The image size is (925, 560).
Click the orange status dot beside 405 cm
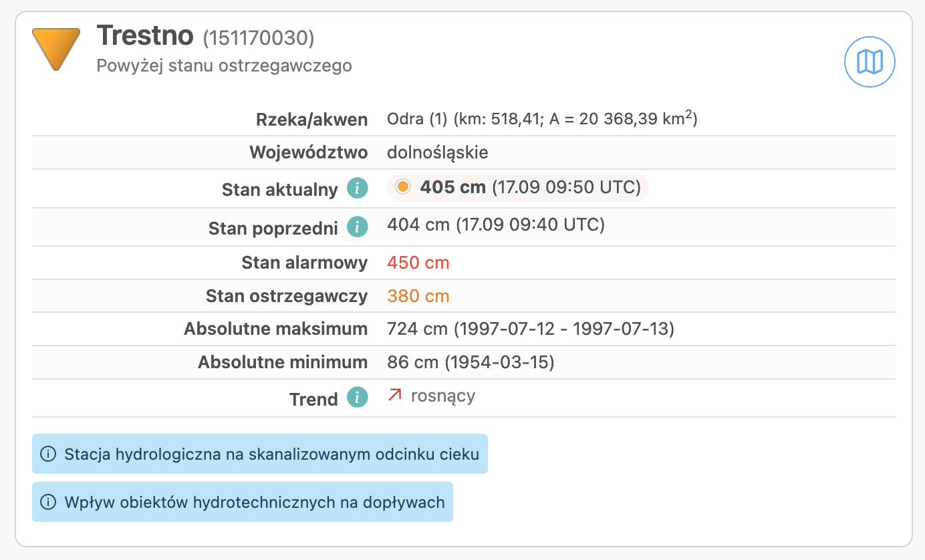(402, 187)
